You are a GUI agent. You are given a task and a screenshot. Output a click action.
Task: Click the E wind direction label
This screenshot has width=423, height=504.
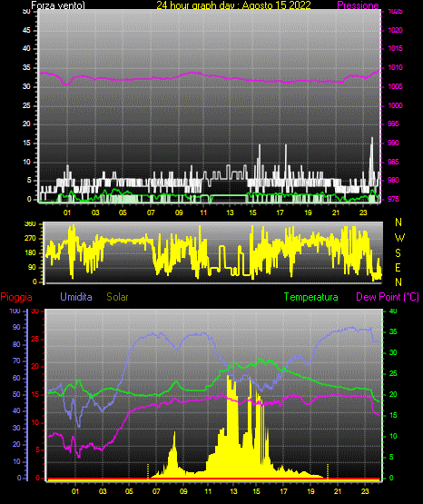[398, 267]
